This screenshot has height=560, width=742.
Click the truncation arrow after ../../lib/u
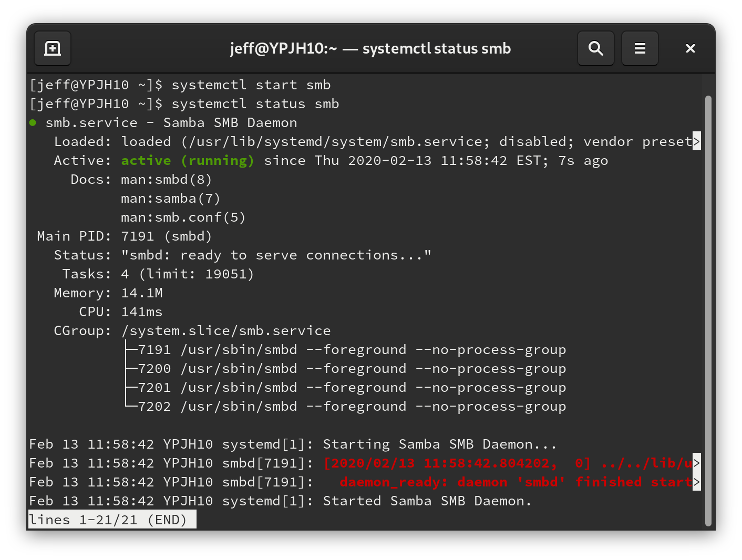pyautogui.click(x=696, y=463)
